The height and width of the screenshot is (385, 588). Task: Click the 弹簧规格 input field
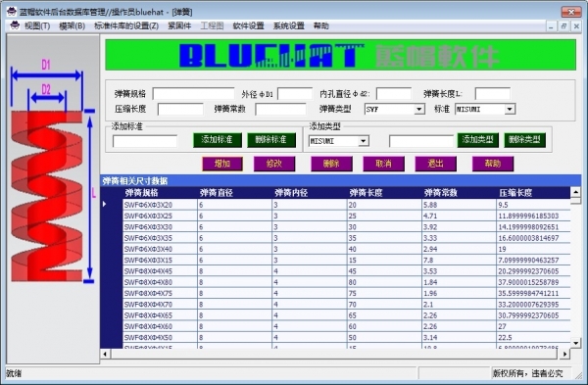(x=193, y=94)
